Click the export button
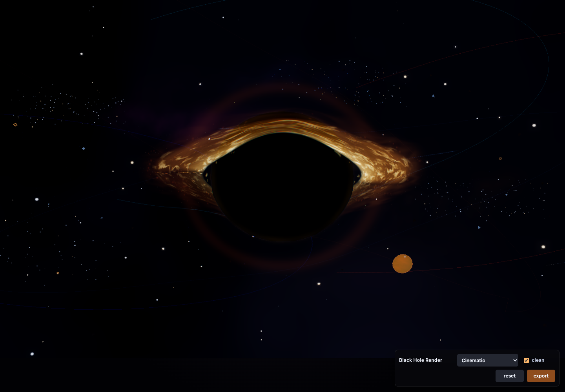The height and width of the screenshot is (392, 565). click(x=541, y=376)
